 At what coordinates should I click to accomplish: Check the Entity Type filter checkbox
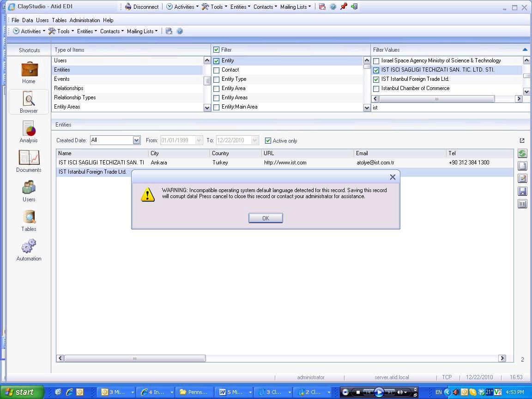click(216, 79)
